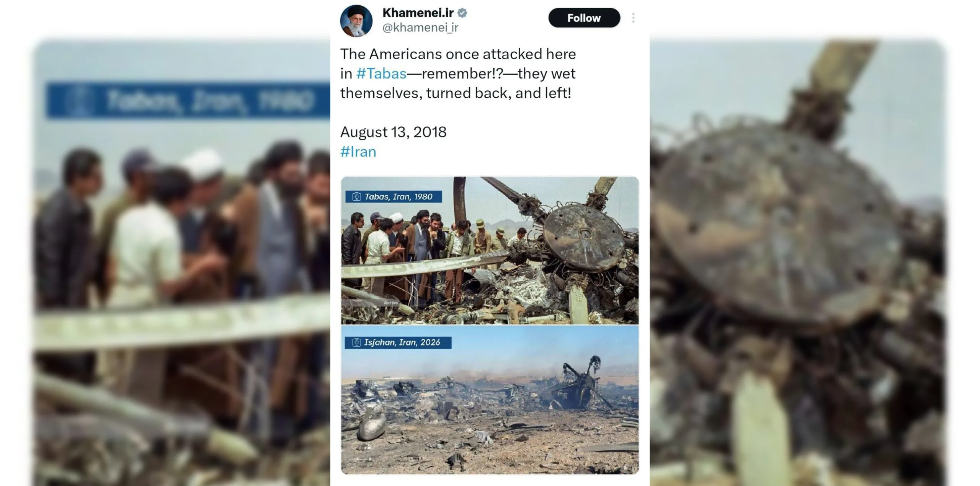Click the Khamenei.ir display name
980x486 pixels.
pos(418,13)
